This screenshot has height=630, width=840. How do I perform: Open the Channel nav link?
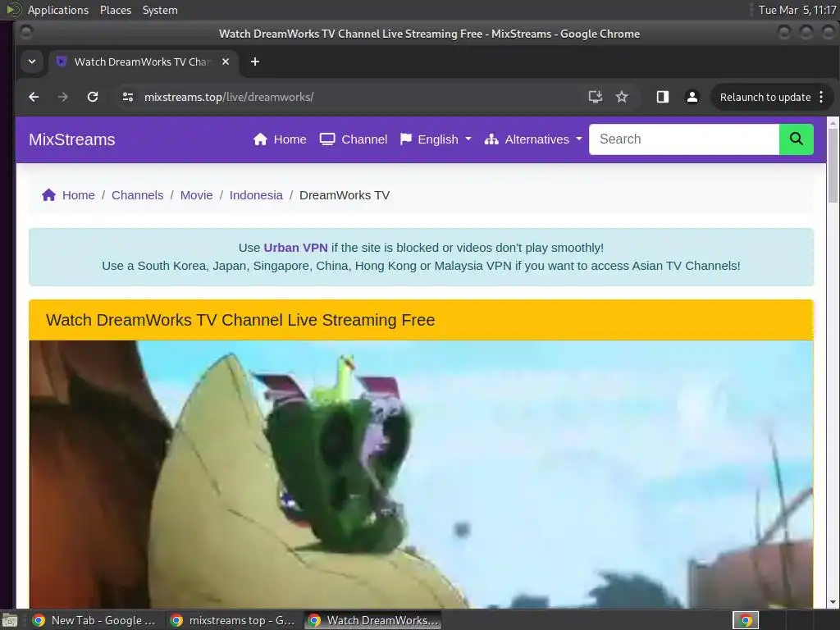(x=353, y=139)
